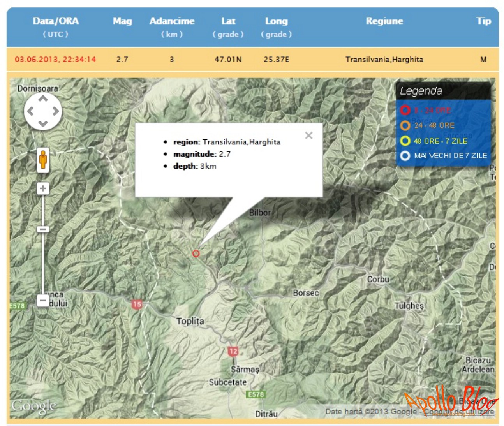The height and width of the screenshot is (426, 504).
Task: Click the red 0-24 ORE legend circle
Action: (405, 110)
